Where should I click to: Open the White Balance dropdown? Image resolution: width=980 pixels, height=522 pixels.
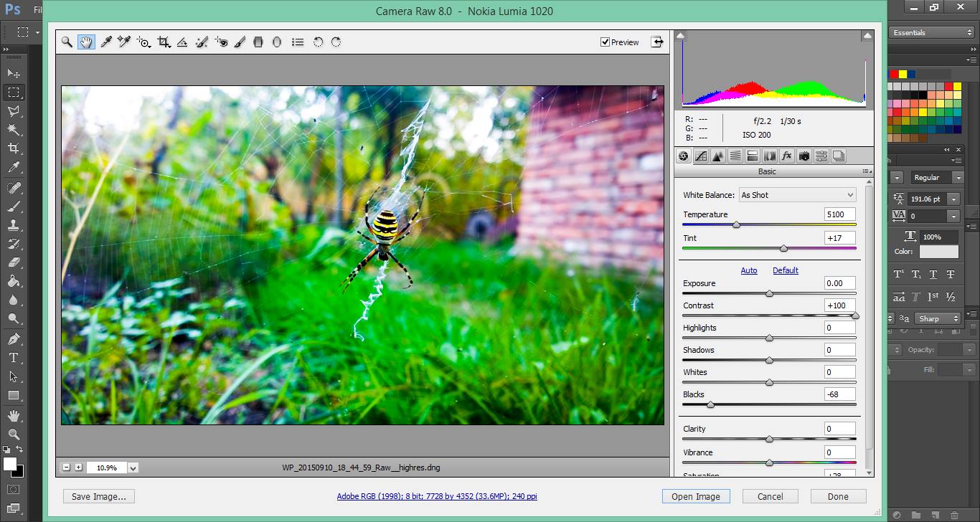point(797,195)
